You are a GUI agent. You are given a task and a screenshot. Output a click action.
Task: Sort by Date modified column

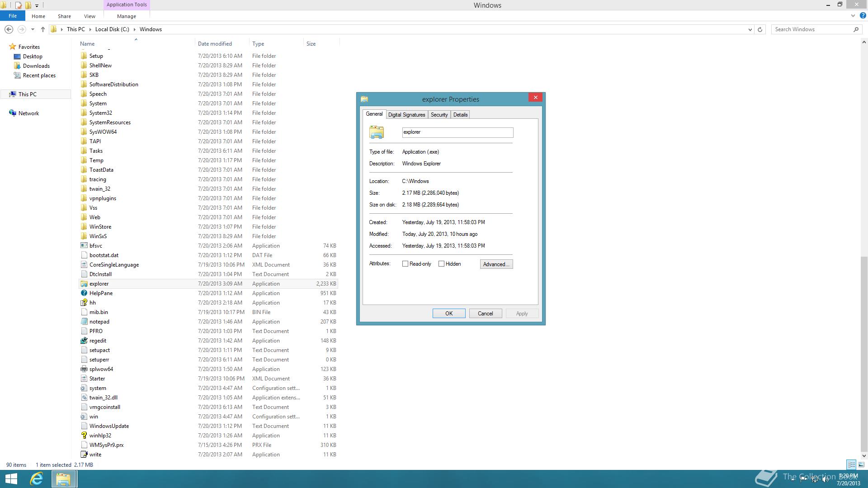coord(222,44)
